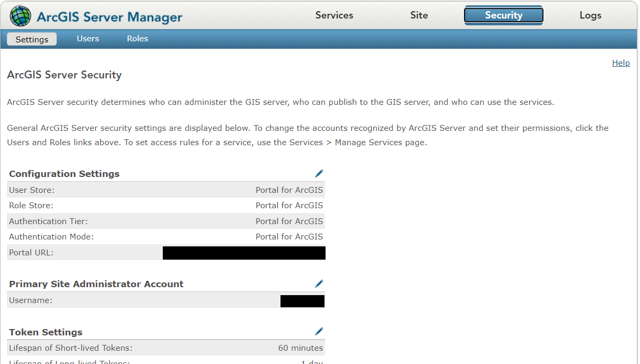This screenshot has width=640, height=364.
Task: Switch to the Site tab
Action: (418, 15)
